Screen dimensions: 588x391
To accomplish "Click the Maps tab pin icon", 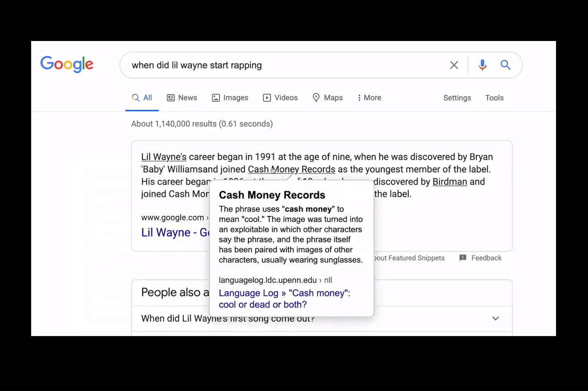I will tap(316, 98).
